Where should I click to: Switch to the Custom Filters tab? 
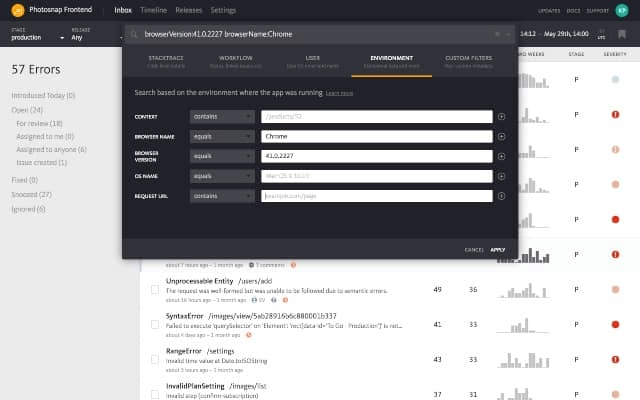pos(469,62)
